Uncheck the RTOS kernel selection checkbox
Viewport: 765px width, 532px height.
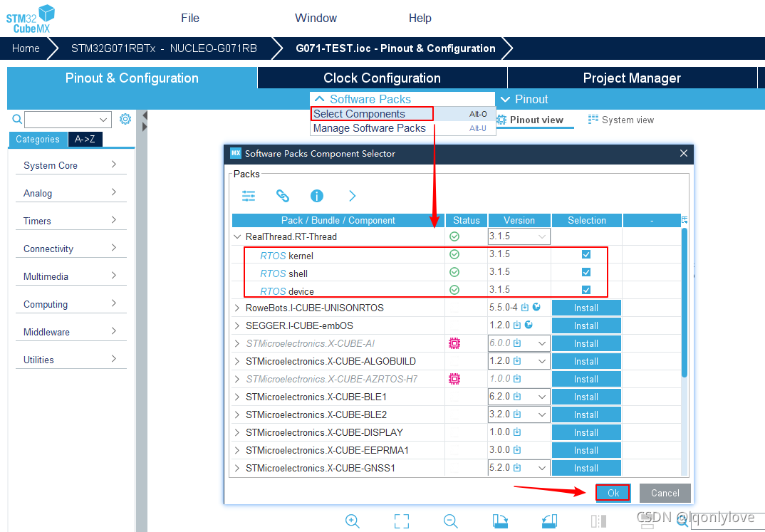(x=586, y=254)
